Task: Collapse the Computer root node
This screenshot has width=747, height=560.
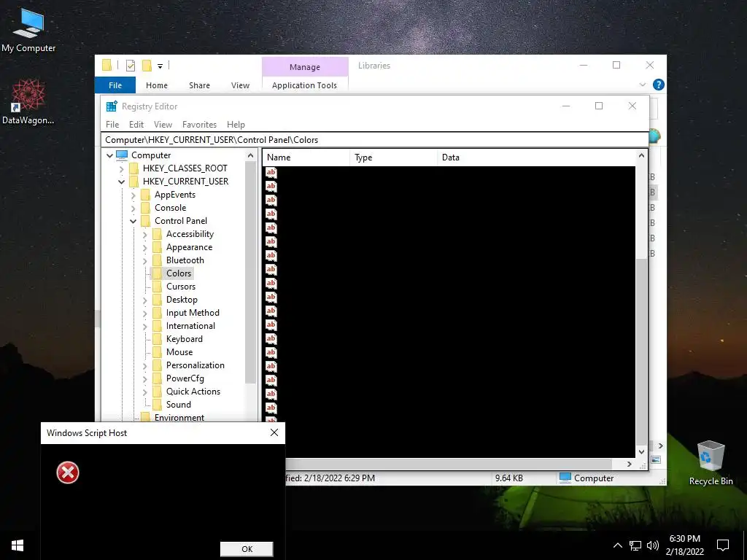Action: (109, 155)
